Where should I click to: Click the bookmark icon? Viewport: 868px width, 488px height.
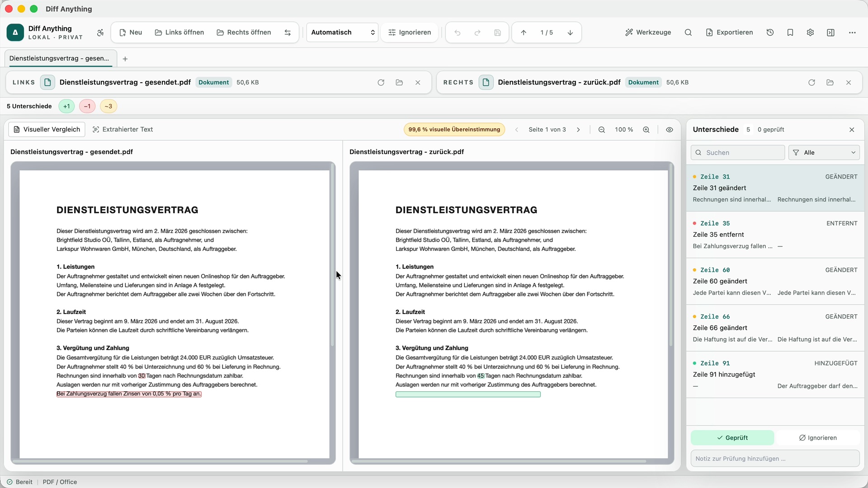coord(790,33)
